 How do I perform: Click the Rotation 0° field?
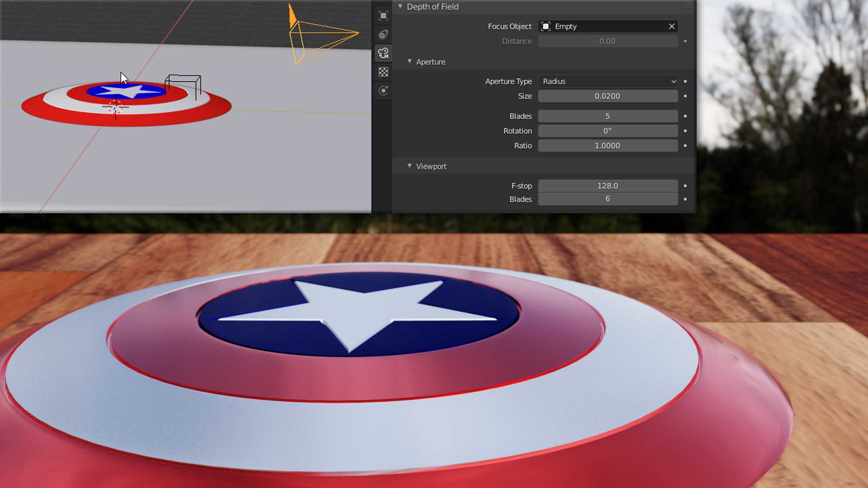click(608, 131)
